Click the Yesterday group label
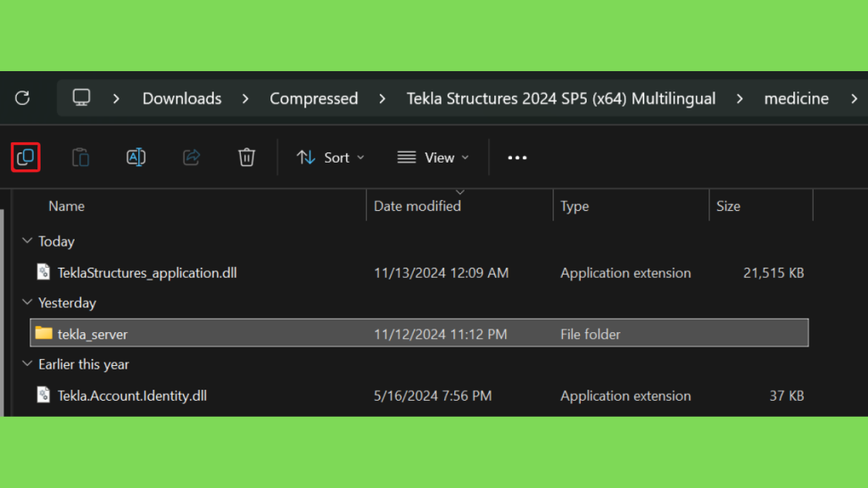 67,303
